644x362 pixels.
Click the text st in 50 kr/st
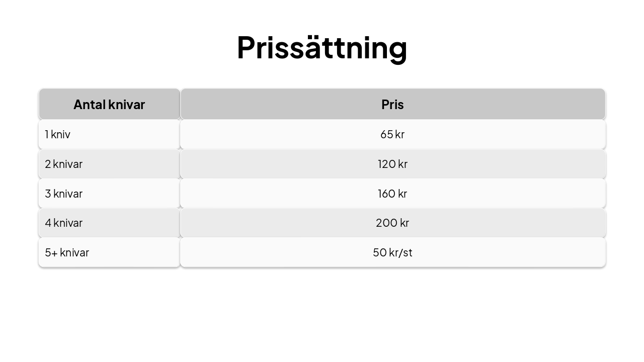pyautogui.click(x=407, y=252)
